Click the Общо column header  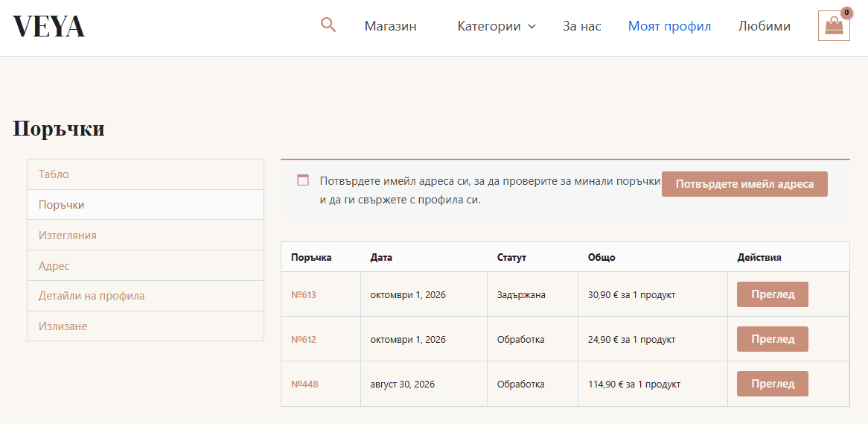(x=601, y=257)
